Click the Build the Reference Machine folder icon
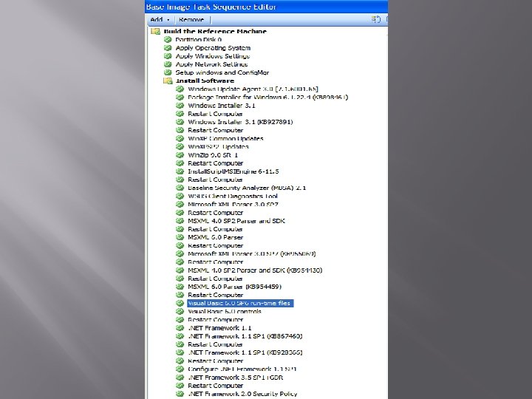Viewport: 532px width, 399px height. (x=155, y=31)
